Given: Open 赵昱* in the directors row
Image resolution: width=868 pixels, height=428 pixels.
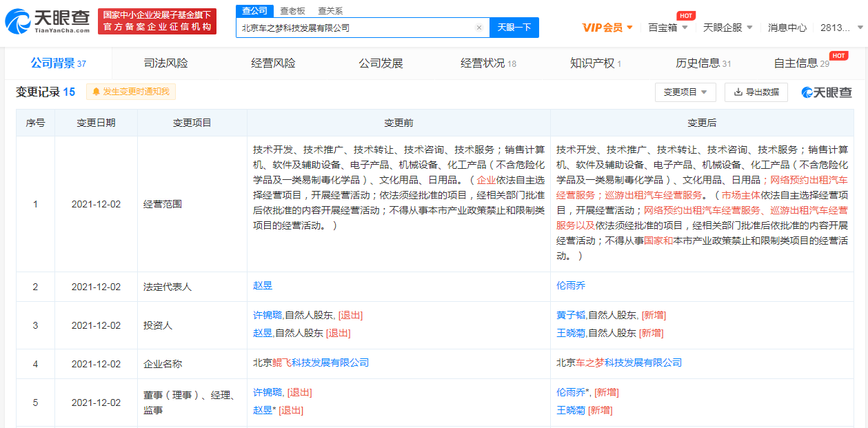Looking at the screenshot, I should point(265,411).
